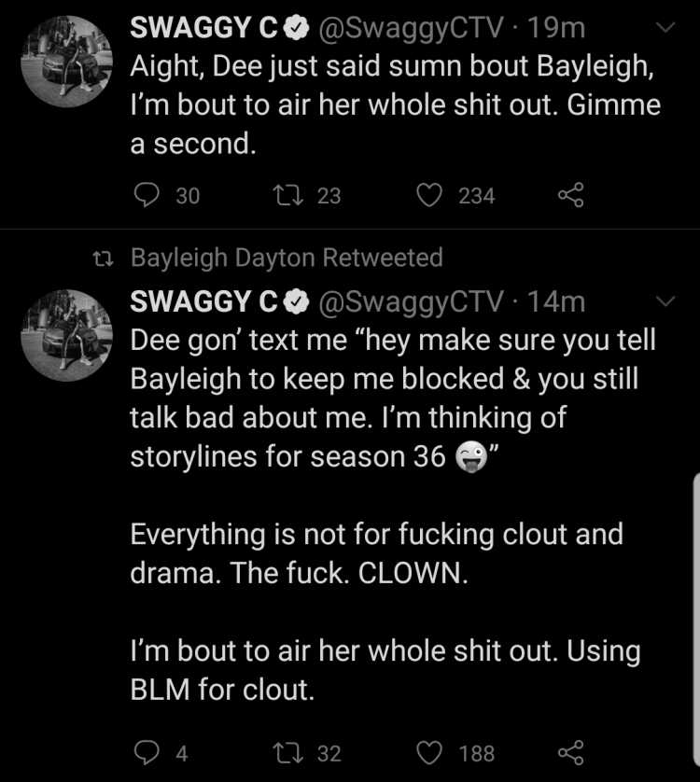Open the Bayleigh Dayton Retweeted label
The width and height of the screenshot is (700, 782).
pyautogui.click(x=287, y=258)
